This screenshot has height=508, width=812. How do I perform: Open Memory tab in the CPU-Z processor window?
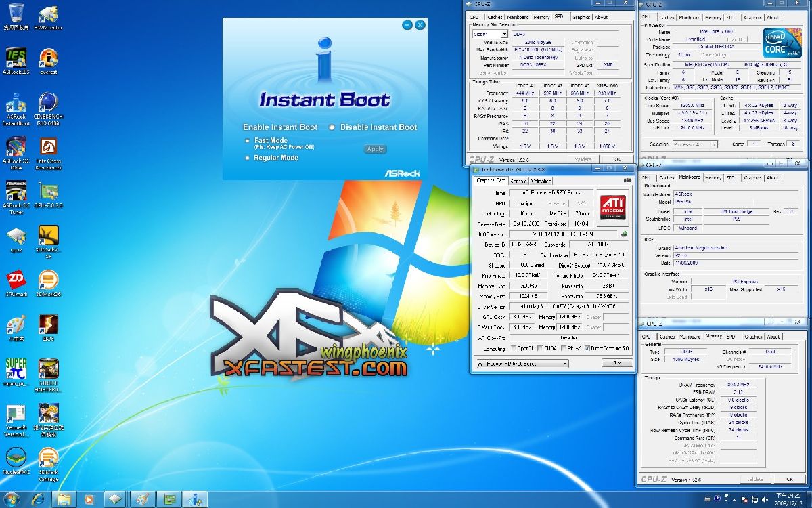pos(713,18)
